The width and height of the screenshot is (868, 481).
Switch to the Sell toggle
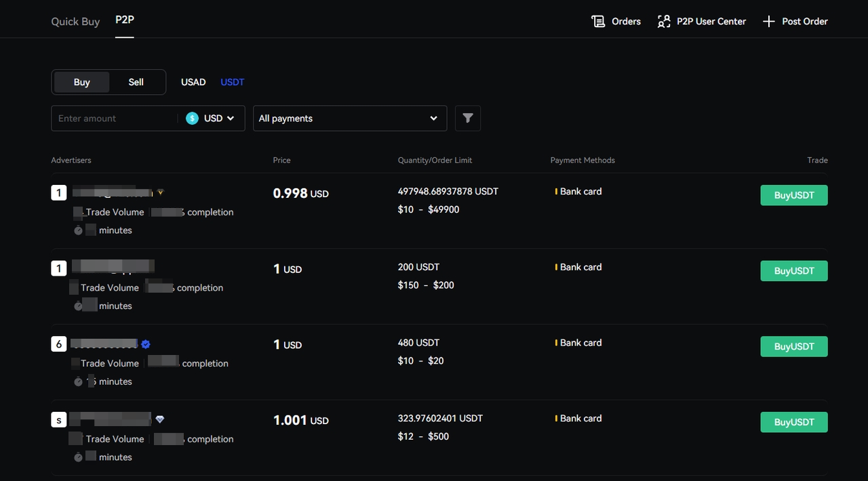click(x=136, y=82)
